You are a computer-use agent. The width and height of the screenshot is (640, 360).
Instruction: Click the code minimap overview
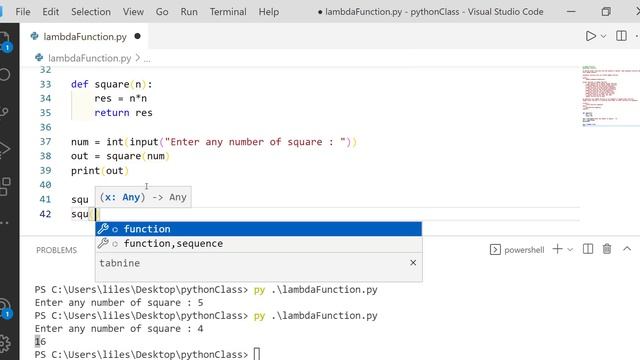pyautogui.click(x=610, y=96)
